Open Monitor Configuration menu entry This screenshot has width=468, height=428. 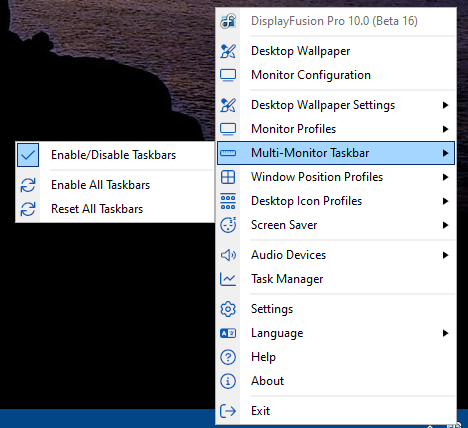(336, 75)
